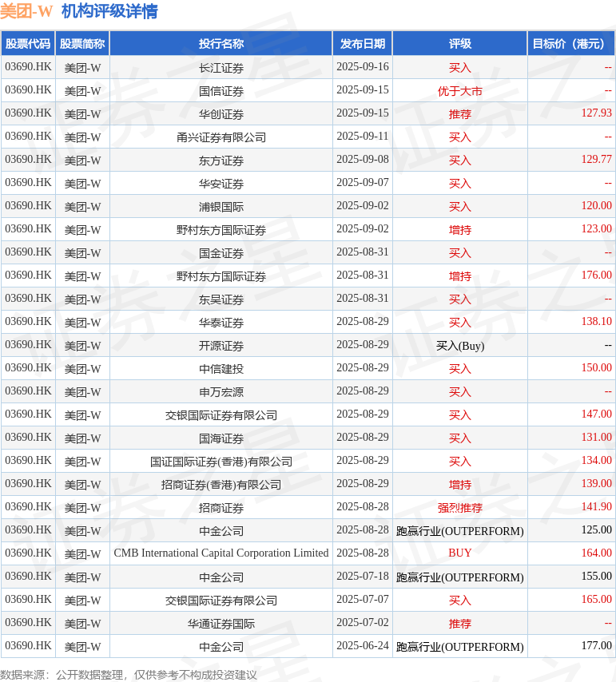616x682 pixels.
Task: Click the date 2025-07-07
Action: pos(363,599)
